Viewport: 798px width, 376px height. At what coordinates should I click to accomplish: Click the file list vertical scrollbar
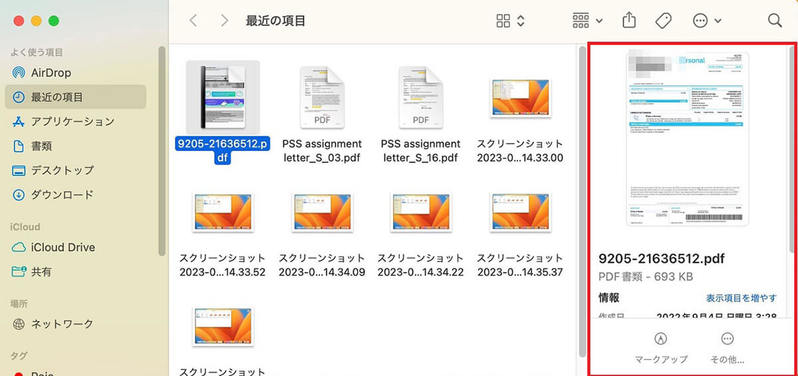coord(582,202)
